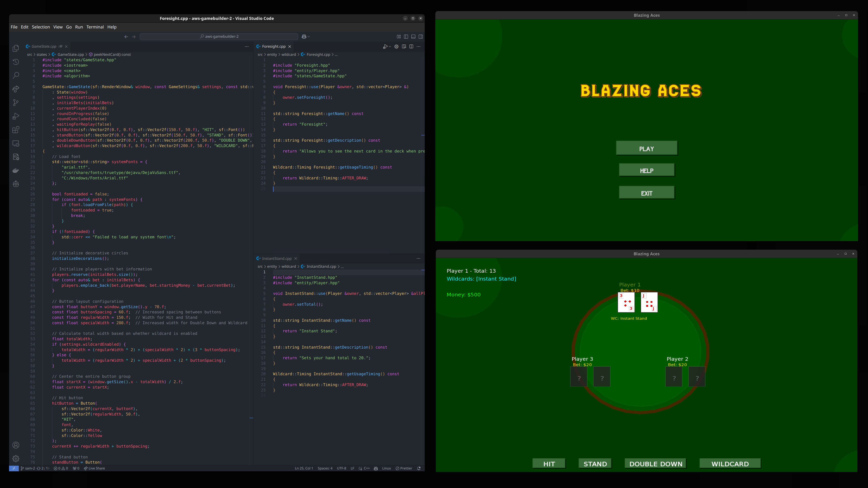Toggle the secondary sidebar visibility
This screenshot has width=868, height=488.
[420, 36]
